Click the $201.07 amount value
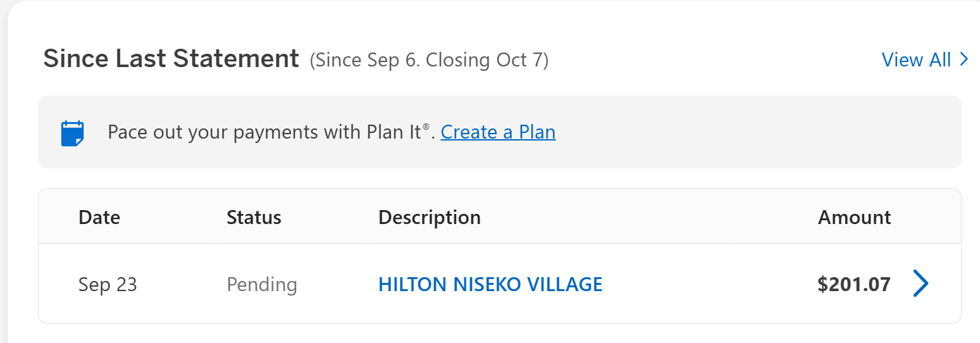980x343 pixels. [x=853, y=285]
